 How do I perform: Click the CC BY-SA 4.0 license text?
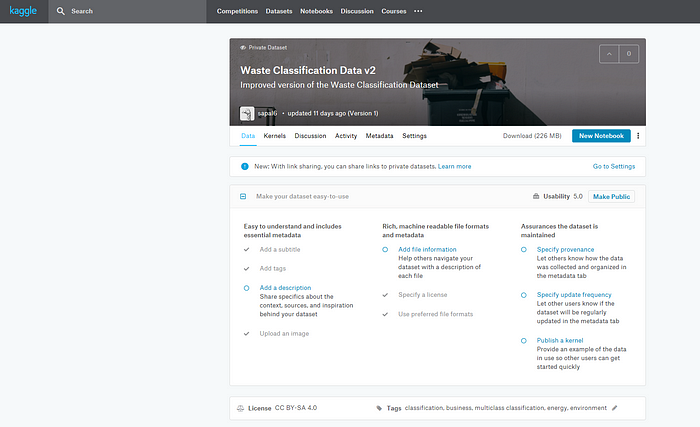click(296, 408)
